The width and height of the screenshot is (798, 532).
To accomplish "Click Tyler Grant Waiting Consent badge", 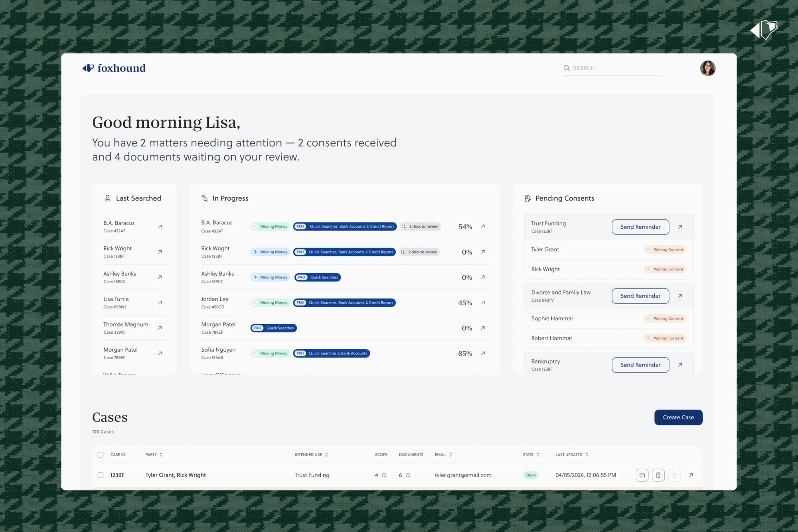I will pos(665,249).
